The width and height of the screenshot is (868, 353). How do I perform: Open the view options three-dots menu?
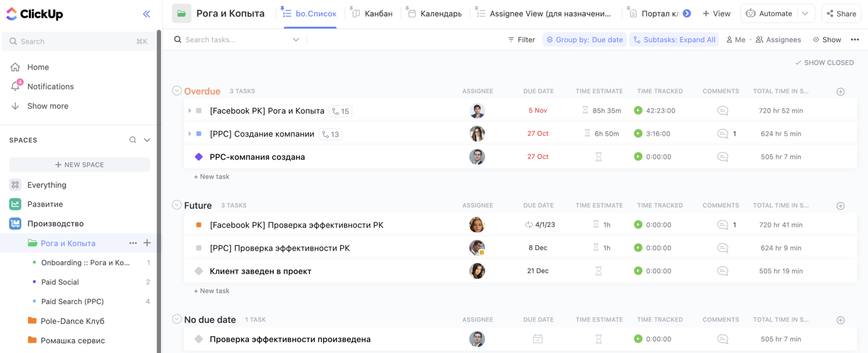pos(855,40)
